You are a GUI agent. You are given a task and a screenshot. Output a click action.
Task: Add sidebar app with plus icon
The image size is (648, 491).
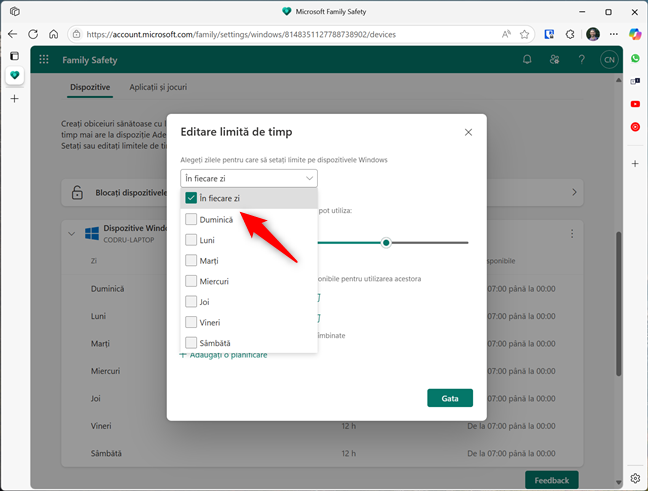point(635,164)
